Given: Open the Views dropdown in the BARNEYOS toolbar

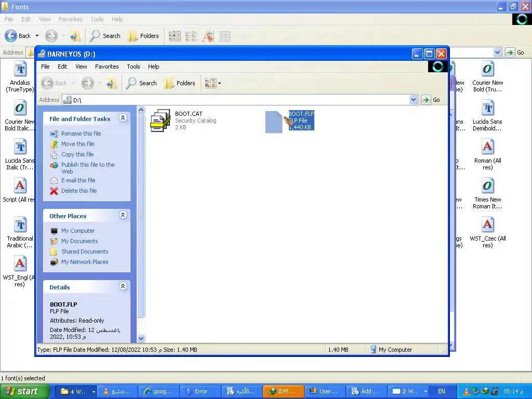Looking at the screenshot, I should pos(212,83).
